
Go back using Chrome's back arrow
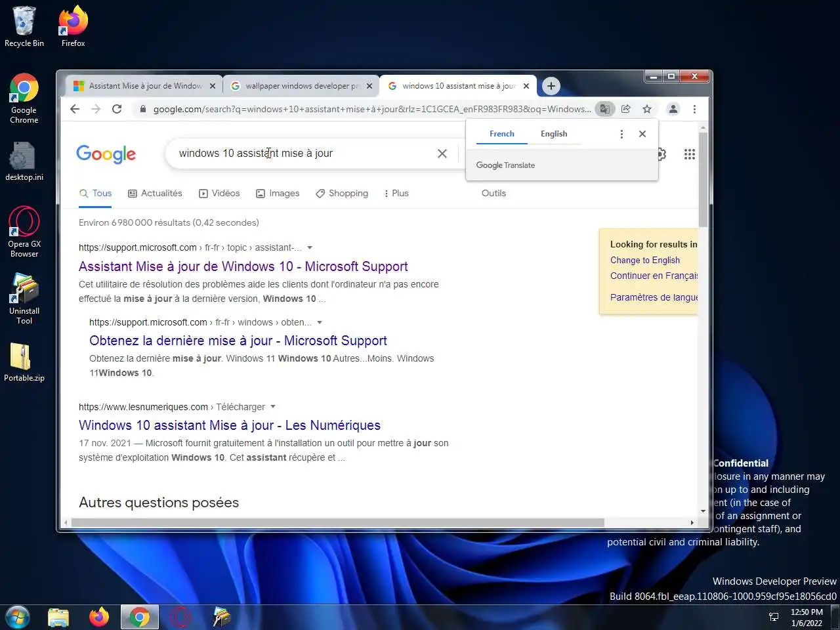tap(75, 109)
